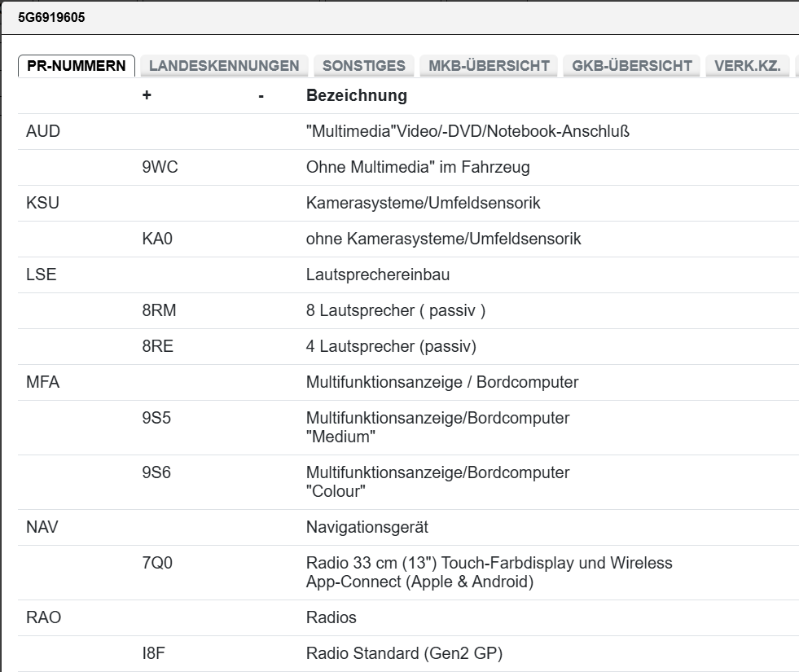Image resolution: width=799 pixels, height=672 pixels.
Task: Open the VERK.KZ. tab
Action: point(747,66)
